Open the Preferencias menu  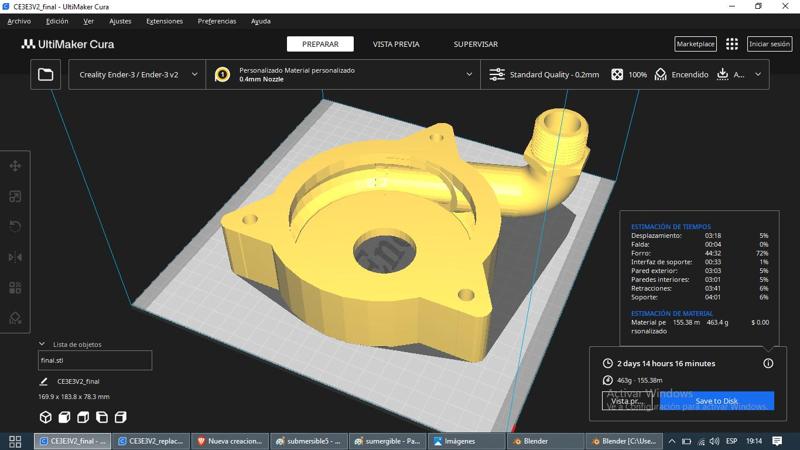217,21
